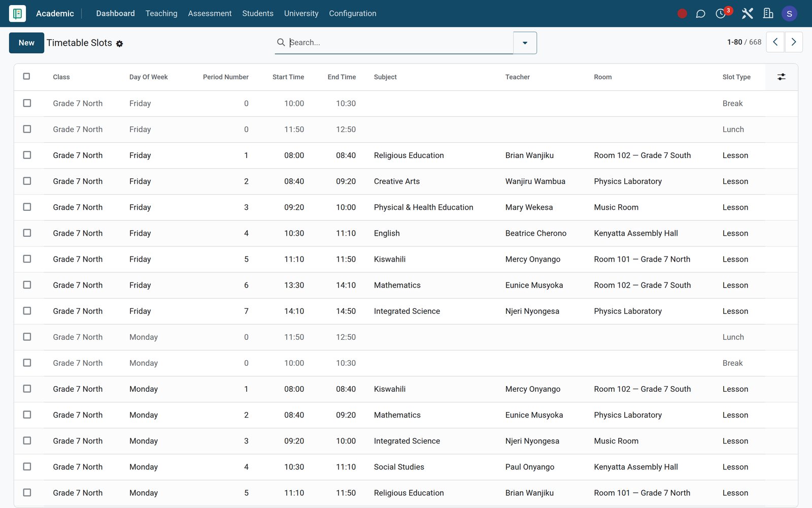The image size is (812, 508).
Task: Click Mary Wekesa teacher cell
Action: 529,207
